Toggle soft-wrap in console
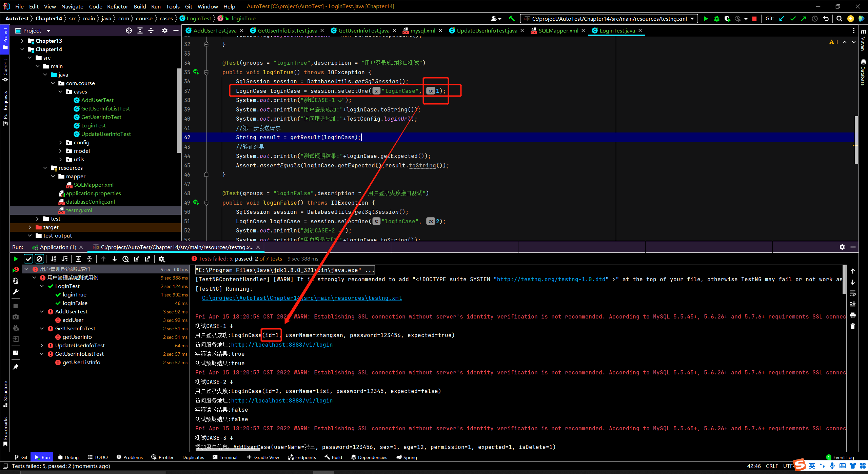The width and height of the screenshot is (868, 474). coord(853,293)
